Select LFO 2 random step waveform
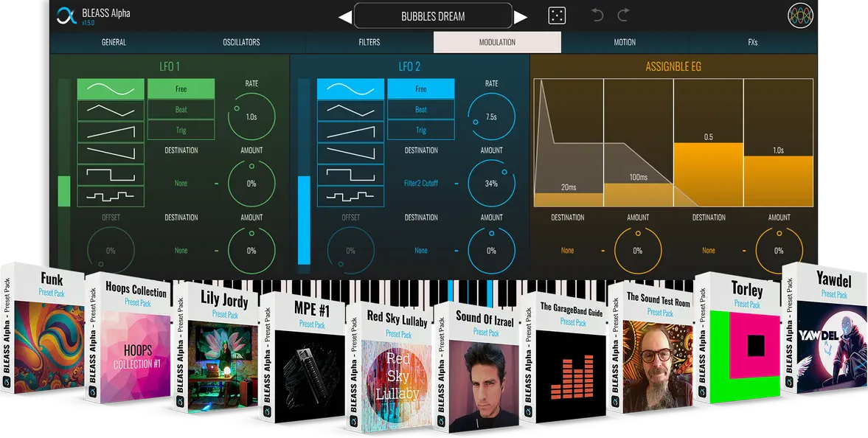868x438 pixels. pos(350,197)
